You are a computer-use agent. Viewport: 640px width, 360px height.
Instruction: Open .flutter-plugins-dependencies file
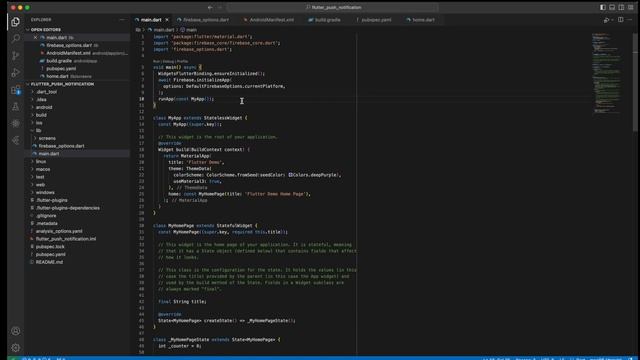tap(67, 208)
